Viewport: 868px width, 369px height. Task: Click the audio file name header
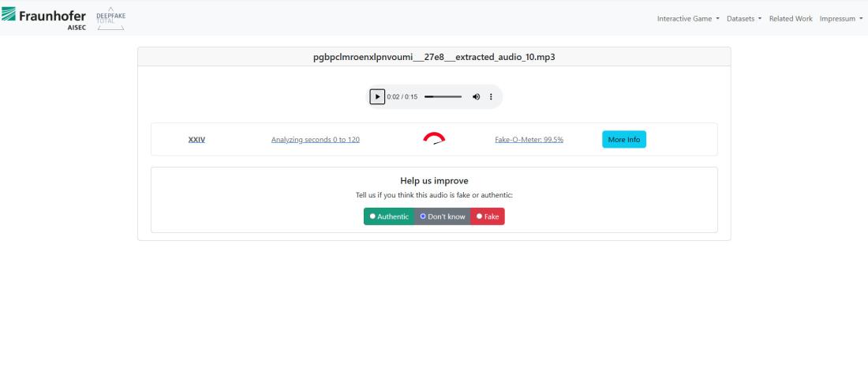(x=434, y=57)
